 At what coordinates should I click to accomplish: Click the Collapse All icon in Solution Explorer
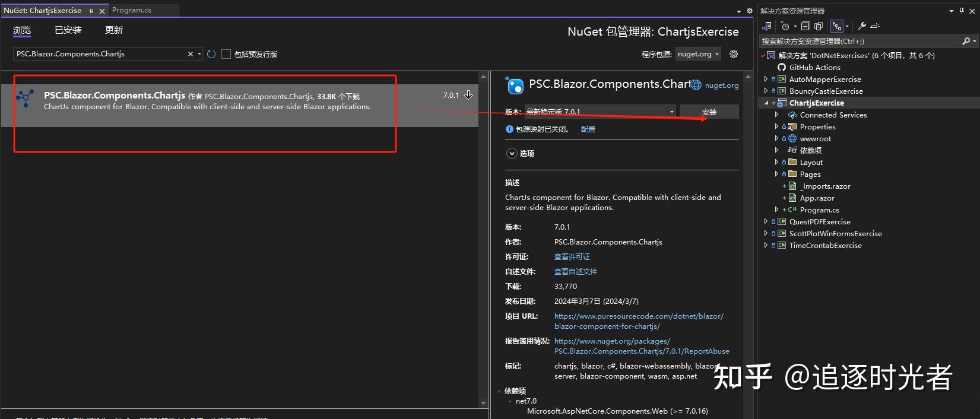(805, 26)
